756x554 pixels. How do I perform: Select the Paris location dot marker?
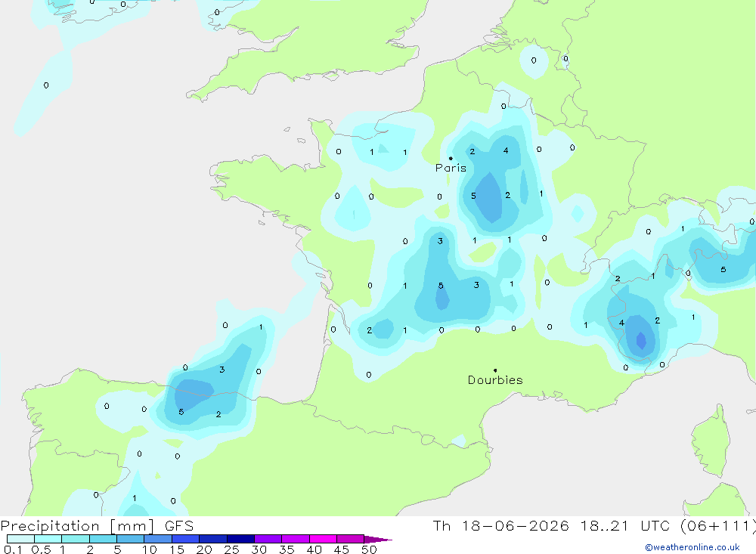pos(451,158)
